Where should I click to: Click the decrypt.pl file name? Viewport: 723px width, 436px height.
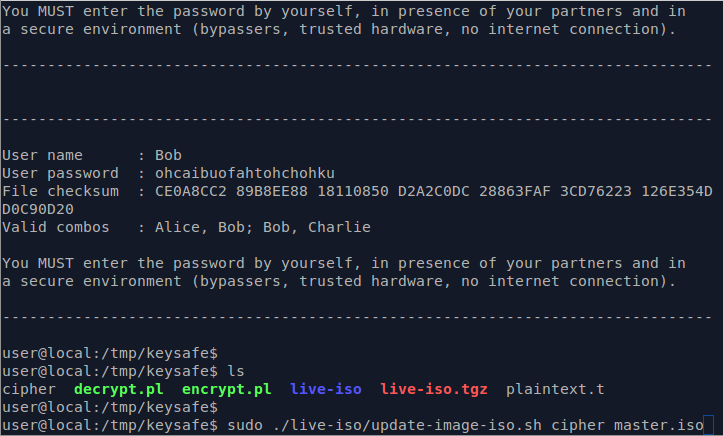(x=119, y=389)
